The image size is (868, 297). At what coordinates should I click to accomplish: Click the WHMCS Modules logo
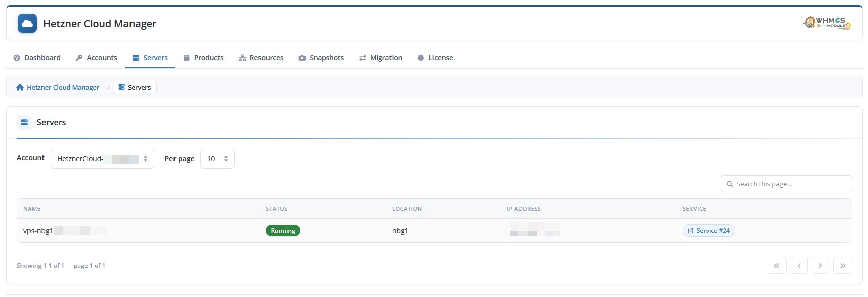click(x=827, y=23)
